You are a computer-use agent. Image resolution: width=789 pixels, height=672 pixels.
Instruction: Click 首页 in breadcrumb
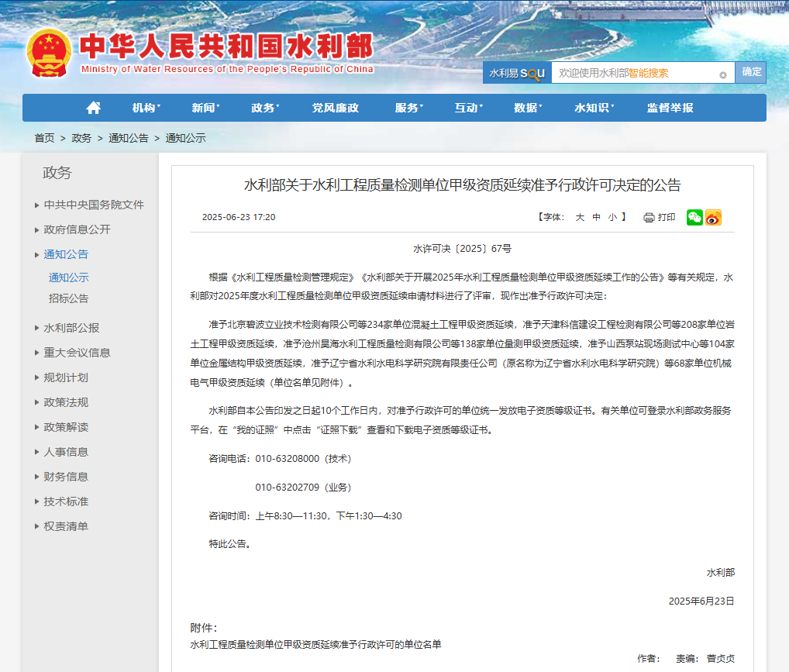click(44, 138)
